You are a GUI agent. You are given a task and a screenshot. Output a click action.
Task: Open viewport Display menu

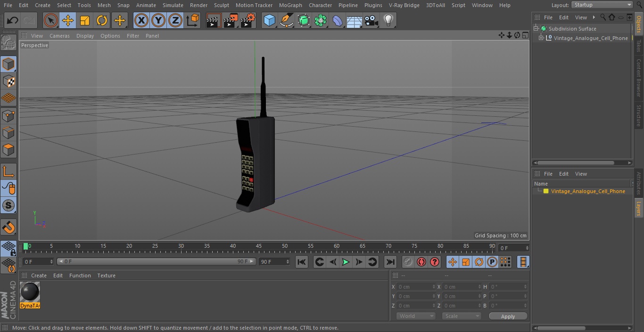(x=85, y=36)
